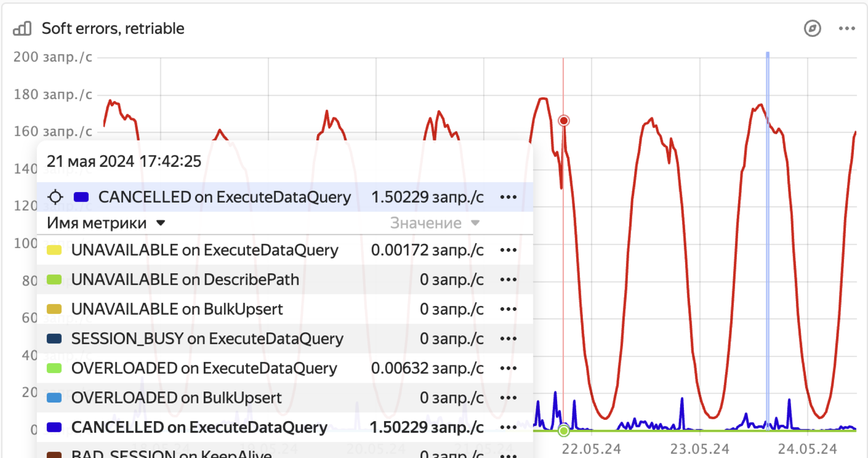Select the UNAVAILABLE on ExecuteDataQuery row
This screenshot has height=458, width=868.
click(x=204, y=250)
